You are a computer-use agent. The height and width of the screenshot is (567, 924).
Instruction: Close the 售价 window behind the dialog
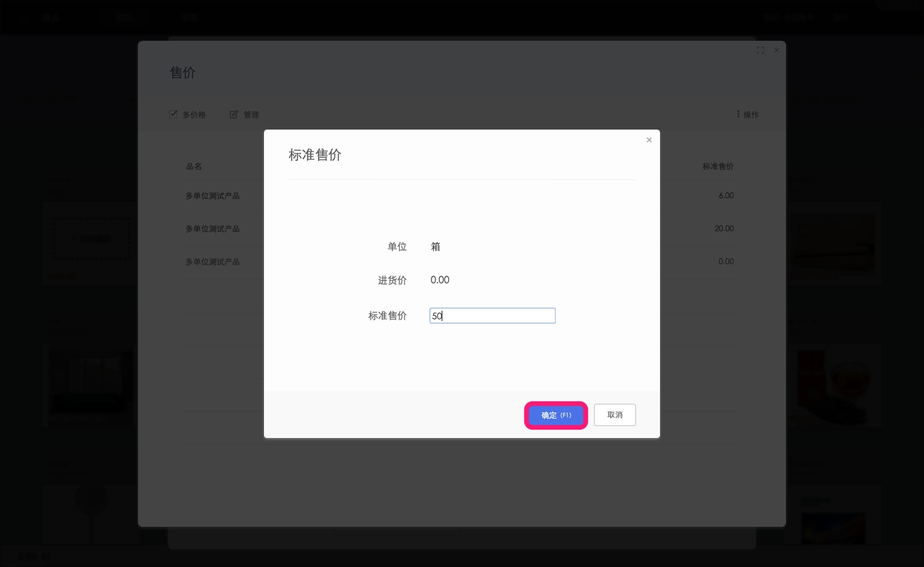click(777, 50)
